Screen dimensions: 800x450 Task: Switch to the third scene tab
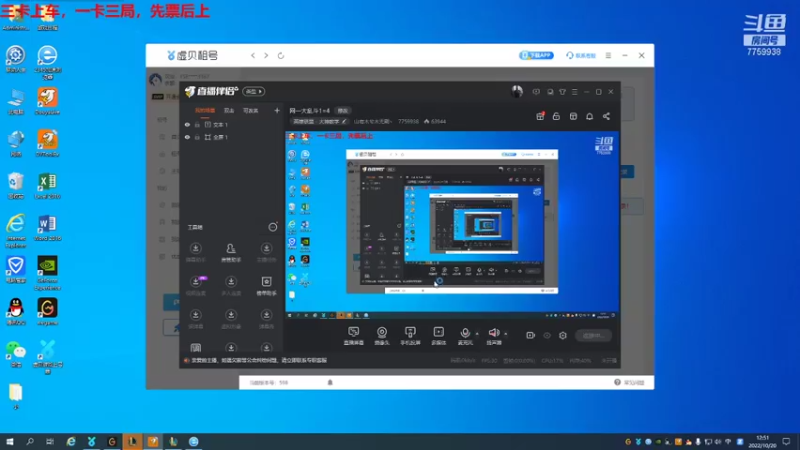(251, 110)
